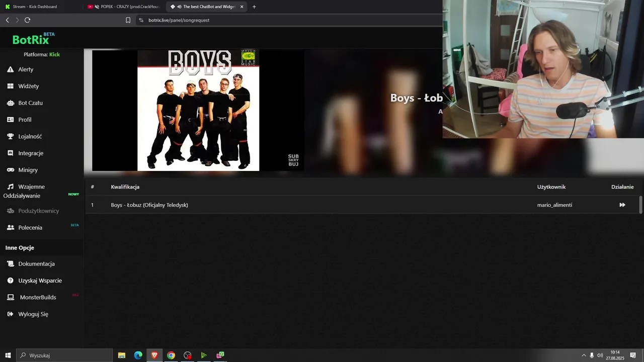
Task: Click the Kwalifikacja column header
Action: 125,187
